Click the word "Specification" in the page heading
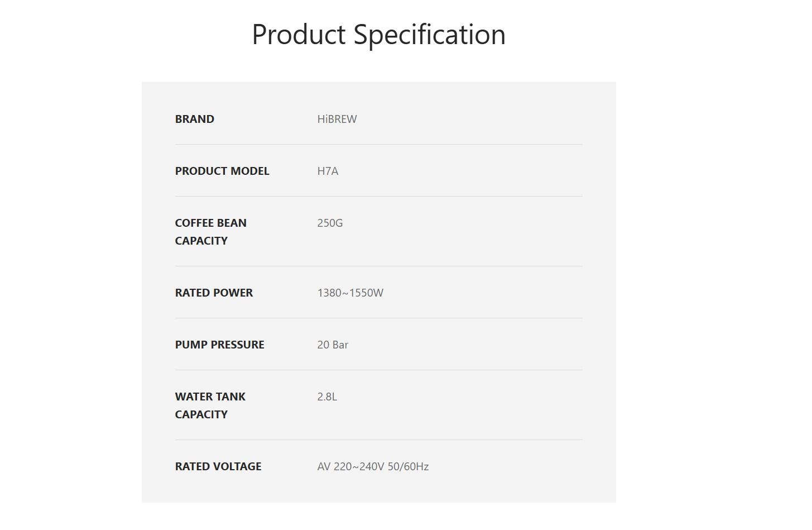This screenshot has height=530, width=812. coord(429,35)
